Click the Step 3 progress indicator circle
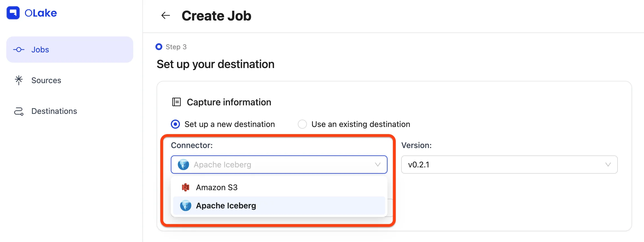The width and height of the screenshot is (644, 242). [x=159, y=47]
